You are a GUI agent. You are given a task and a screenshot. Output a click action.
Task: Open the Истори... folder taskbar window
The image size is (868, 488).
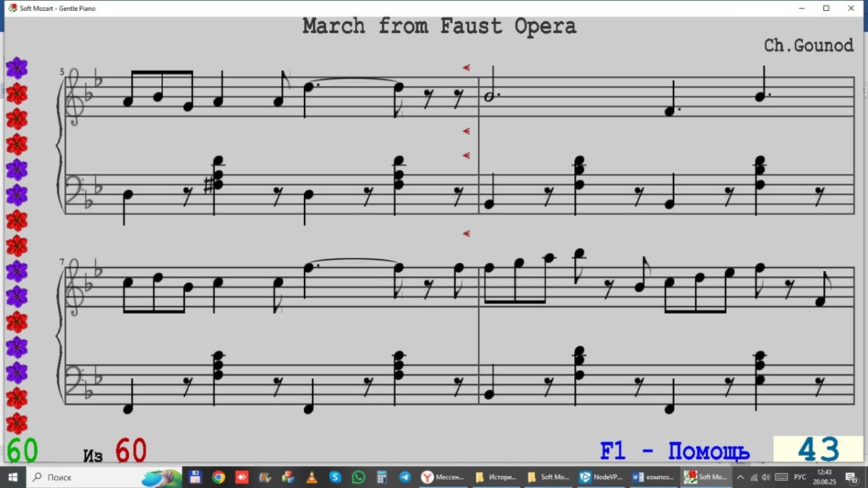(x=495, y=477)
